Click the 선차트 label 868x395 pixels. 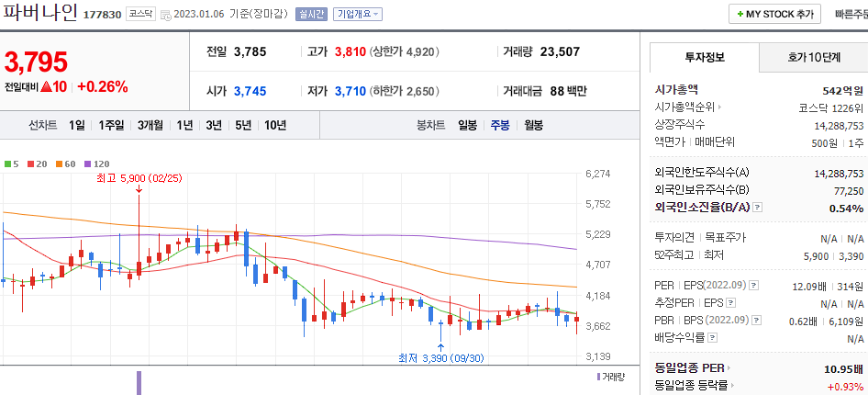click(x=42, y=125)
